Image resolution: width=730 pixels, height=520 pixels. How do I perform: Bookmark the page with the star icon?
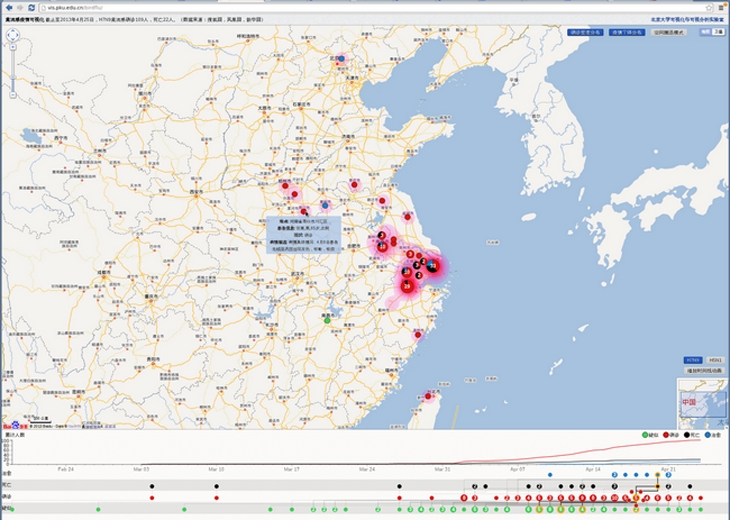coord(709,7)
